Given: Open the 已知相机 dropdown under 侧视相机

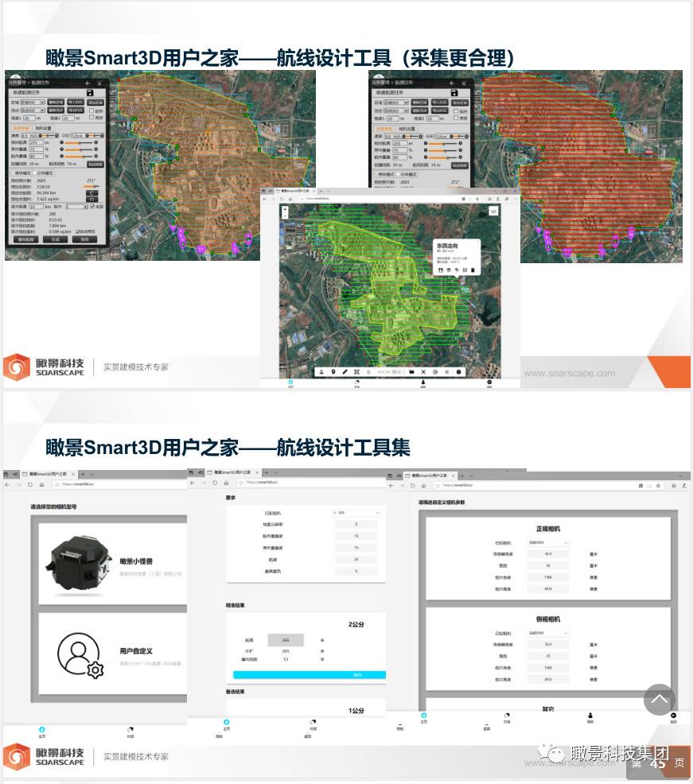Looking at the screenshot, I should (548, 633).
